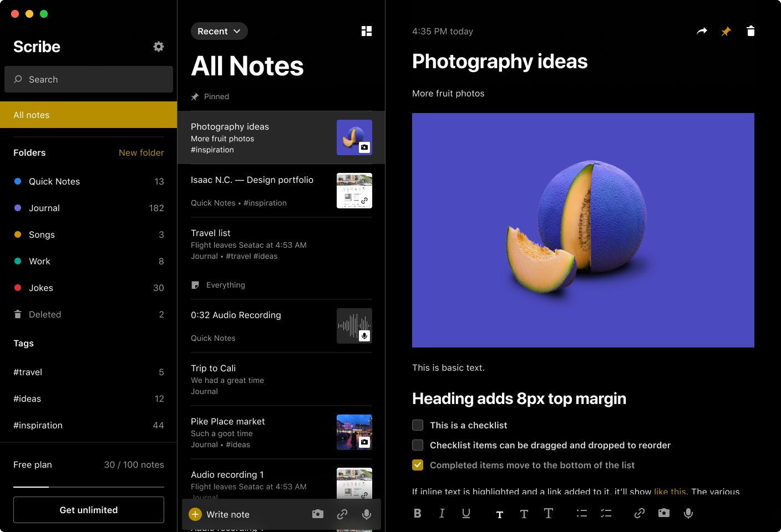Insert a bulleted list

pos(582,513)
